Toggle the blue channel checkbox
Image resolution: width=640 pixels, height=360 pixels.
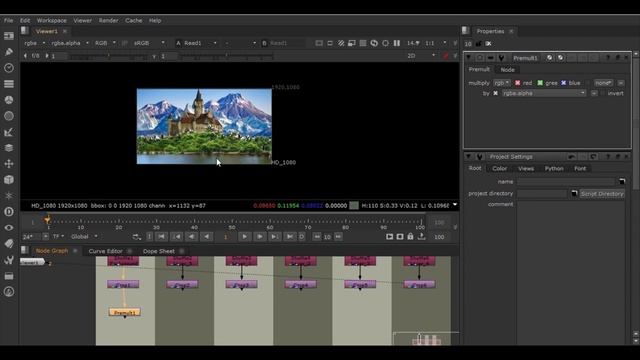pos(564,83)
